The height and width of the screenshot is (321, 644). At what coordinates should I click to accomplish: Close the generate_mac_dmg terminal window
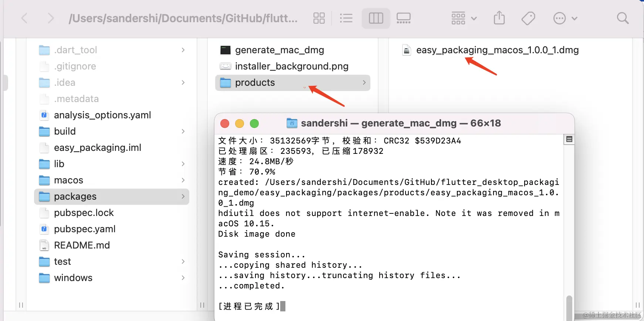(x=225, y=124)
